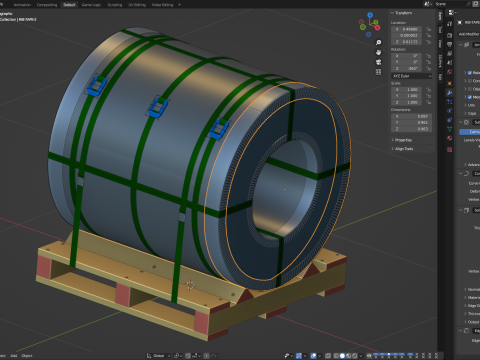Toggle the Location Y lock icon
The height and width of the screenshot is (360, 480).
tap(429, 35)
